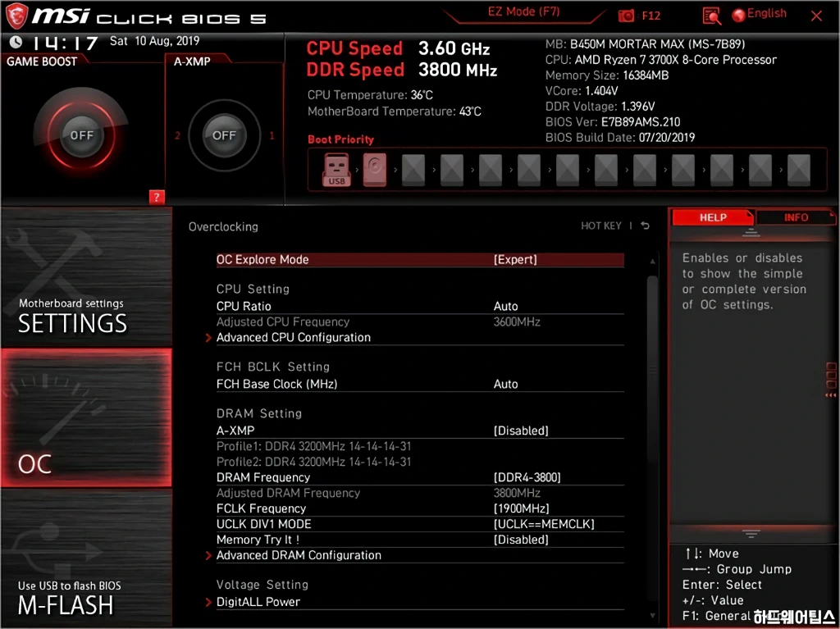Open the FCLK Frequency 1900MHz dropdown
The height and width of the screenshot is (629, 840).
click(521, 508)
